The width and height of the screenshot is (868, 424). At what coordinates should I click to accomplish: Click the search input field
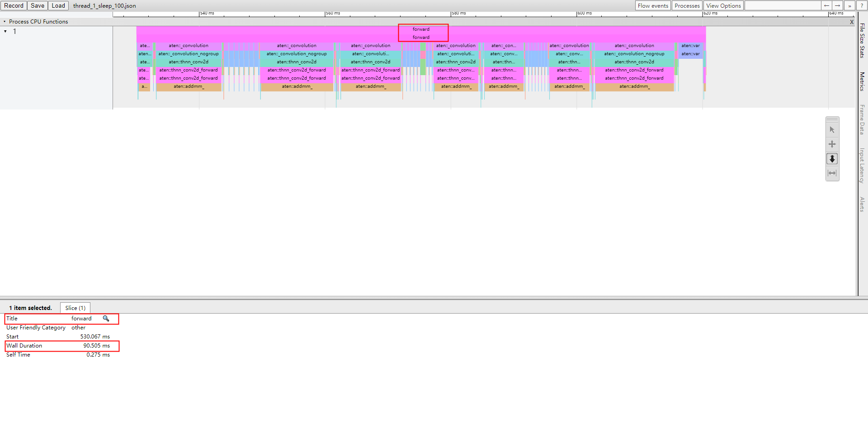click(782, 6)
